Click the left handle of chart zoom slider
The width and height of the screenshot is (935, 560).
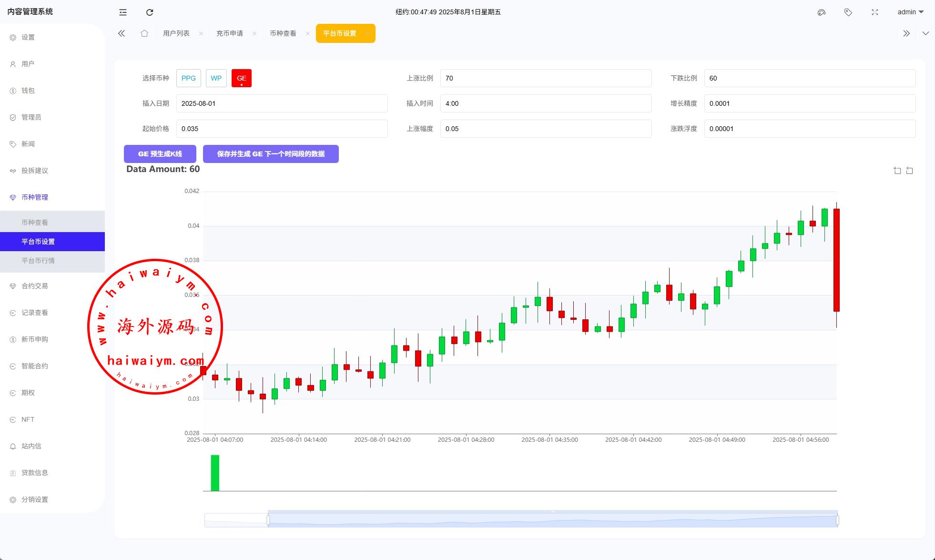(268, 520)
